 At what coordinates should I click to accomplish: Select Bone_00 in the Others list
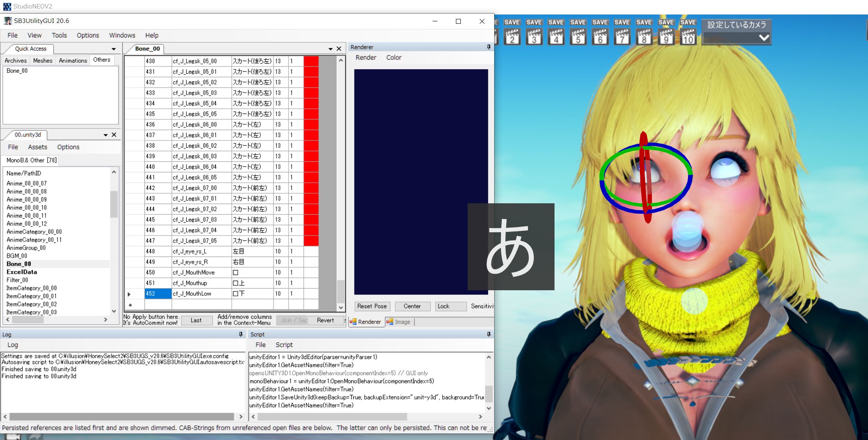(17, 71)
